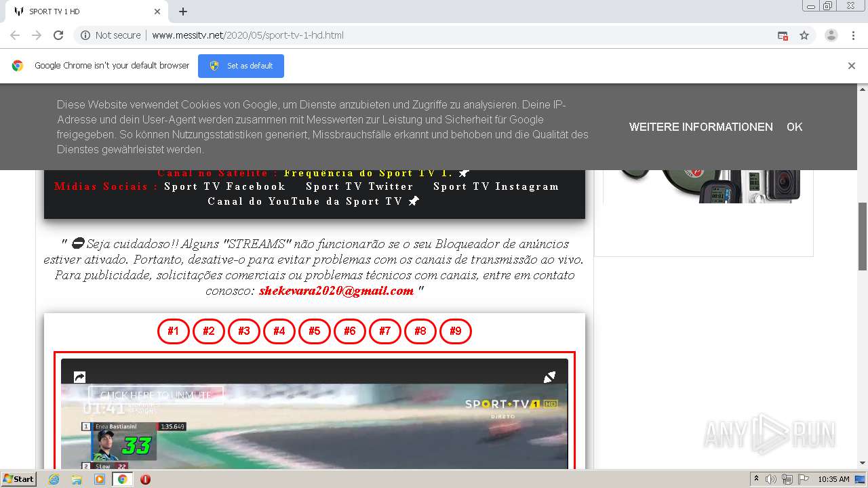
Task: Switch to stream #3
Action: click(x=244, y=331)
